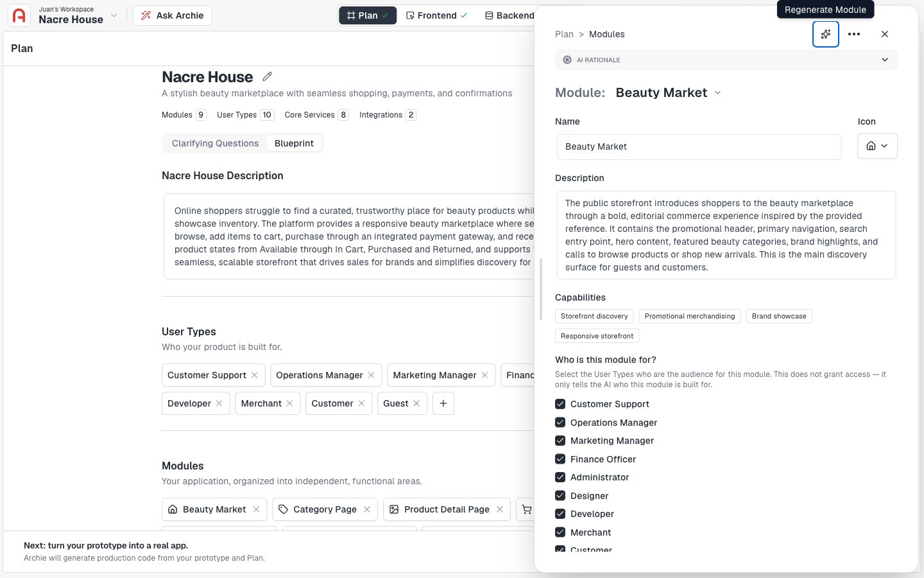Open the Clarifying Questions tab
The image size is (924, 578).
(x=215, y=143)
